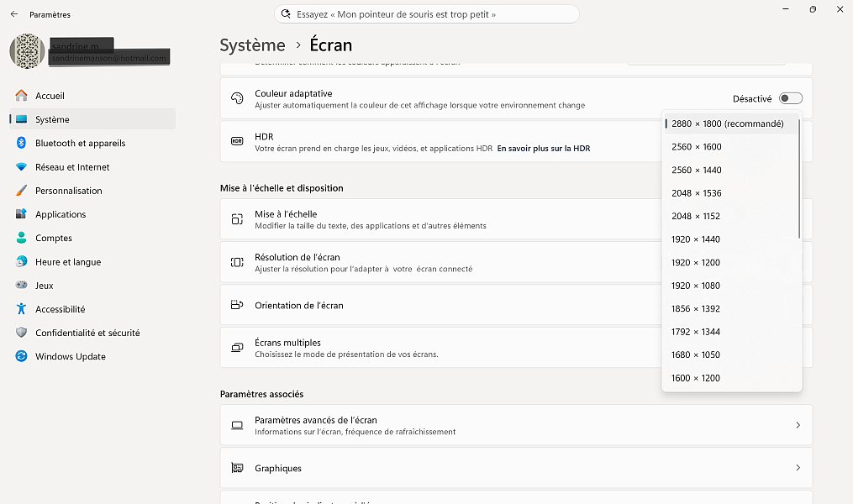The width and height of the screenshot is (853, 504).
Task: Click the Réseau et Internet wifi icon
Action: pos(21,167)
